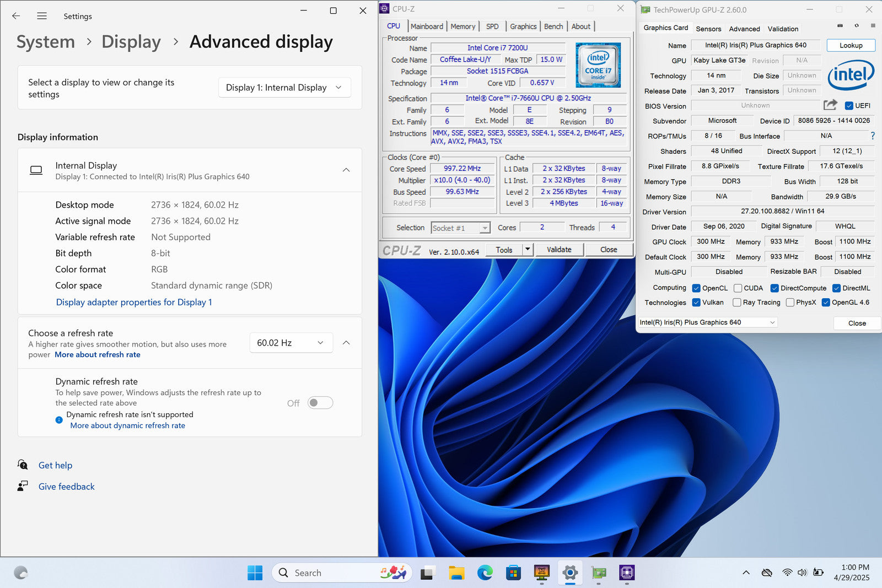Click the Lookup button in GPU-Z
This screenshot has width=882, height=588.
851,45
